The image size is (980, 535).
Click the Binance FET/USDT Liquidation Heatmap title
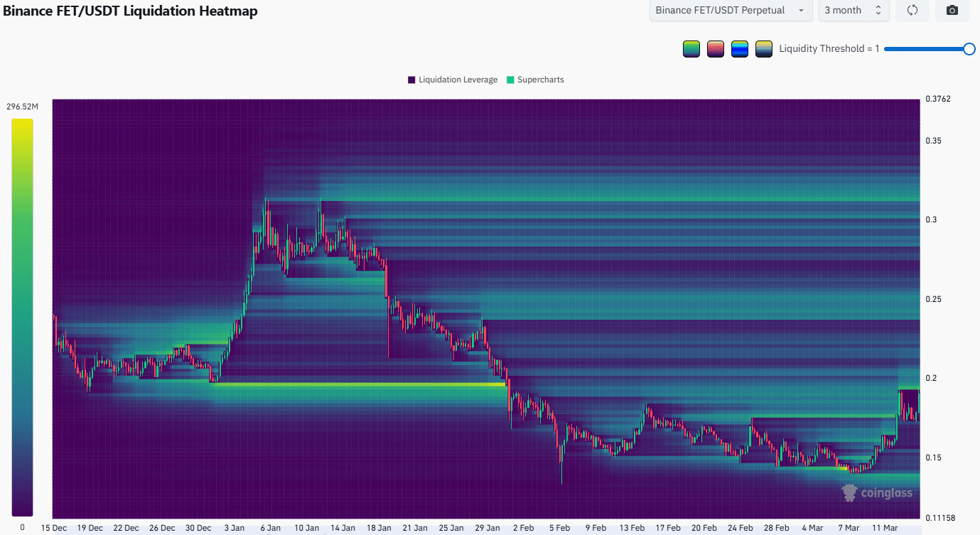coord(132,11)
